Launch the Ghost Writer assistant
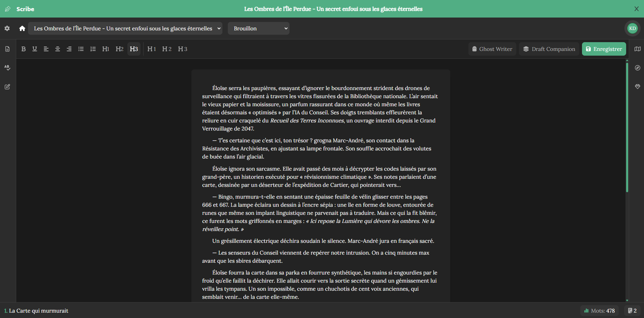The image size is (644, 318). pos(492,49)
